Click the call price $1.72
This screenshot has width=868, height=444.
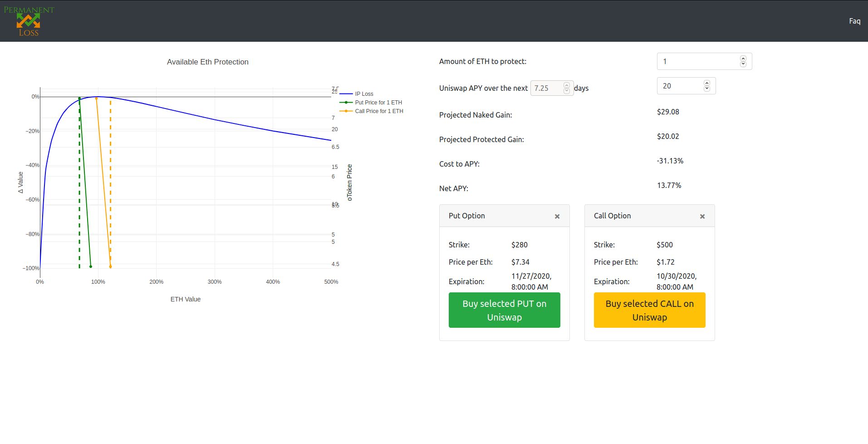666,262
